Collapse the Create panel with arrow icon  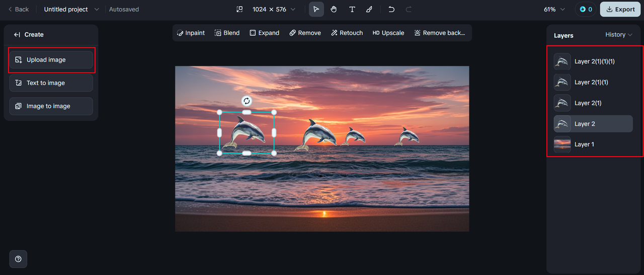point(17,34)
